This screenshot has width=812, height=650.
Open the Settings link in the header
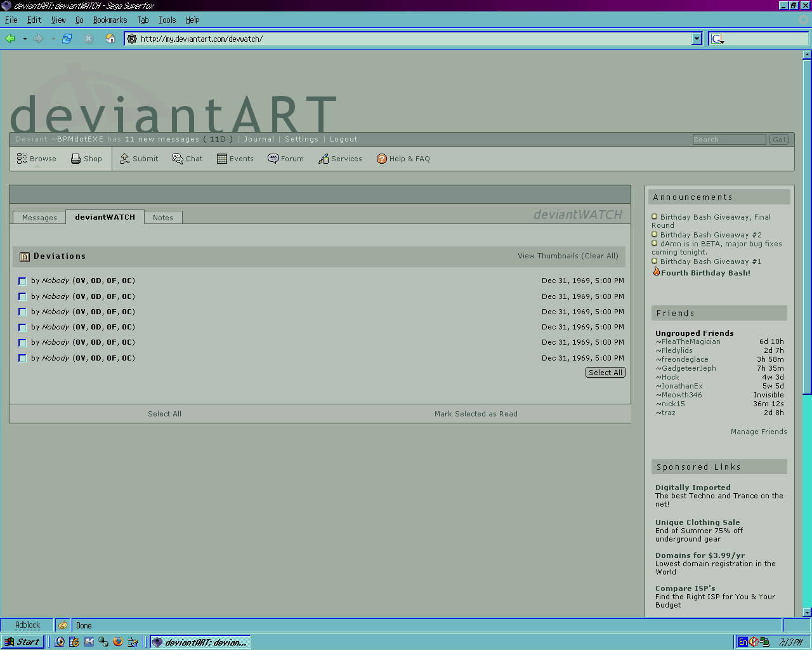point(301,139)
